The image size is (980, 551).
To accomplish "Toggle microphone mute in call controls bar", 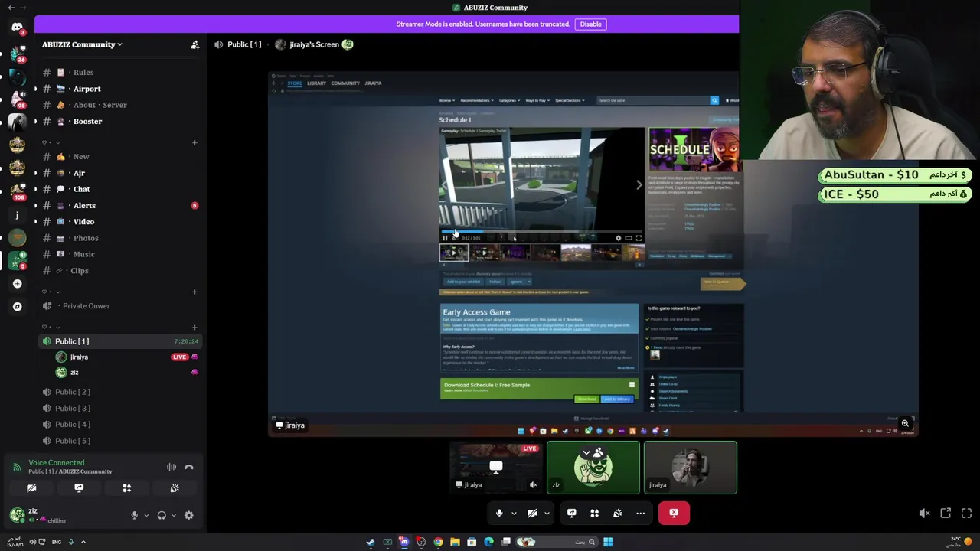I will [499, 513].
